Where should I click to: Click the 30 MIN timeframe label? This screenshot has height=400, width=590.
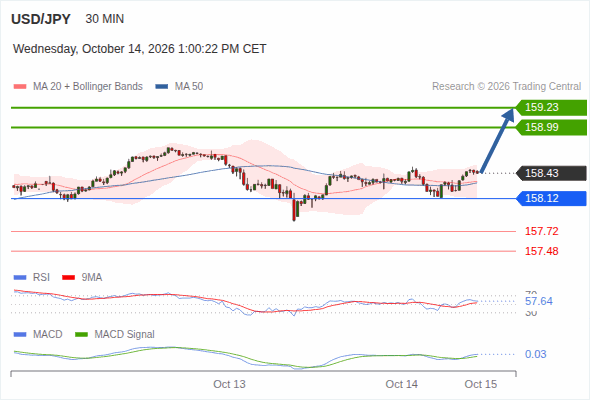pyautogui.click(x=105, y=19)
